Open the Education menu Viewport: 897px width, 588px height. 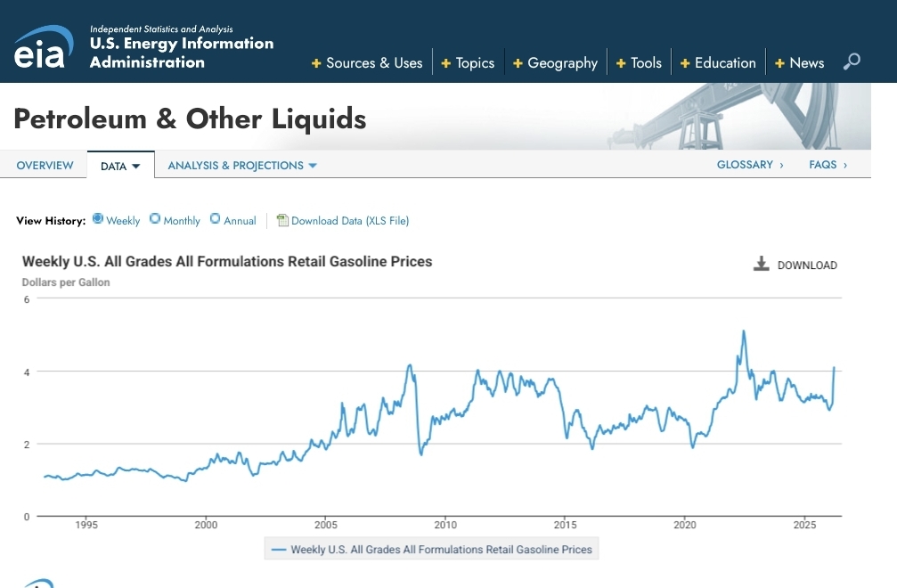725,63
